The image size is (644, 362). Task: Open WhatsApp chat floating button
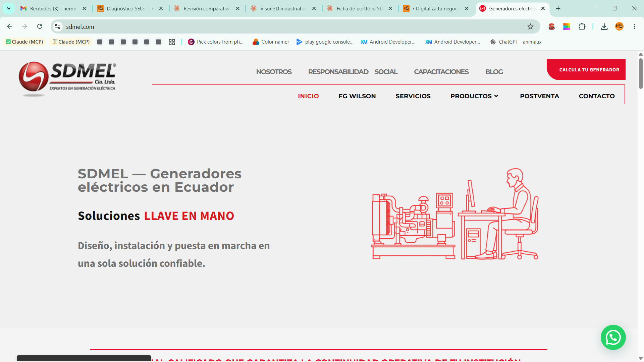pos(613,338)
